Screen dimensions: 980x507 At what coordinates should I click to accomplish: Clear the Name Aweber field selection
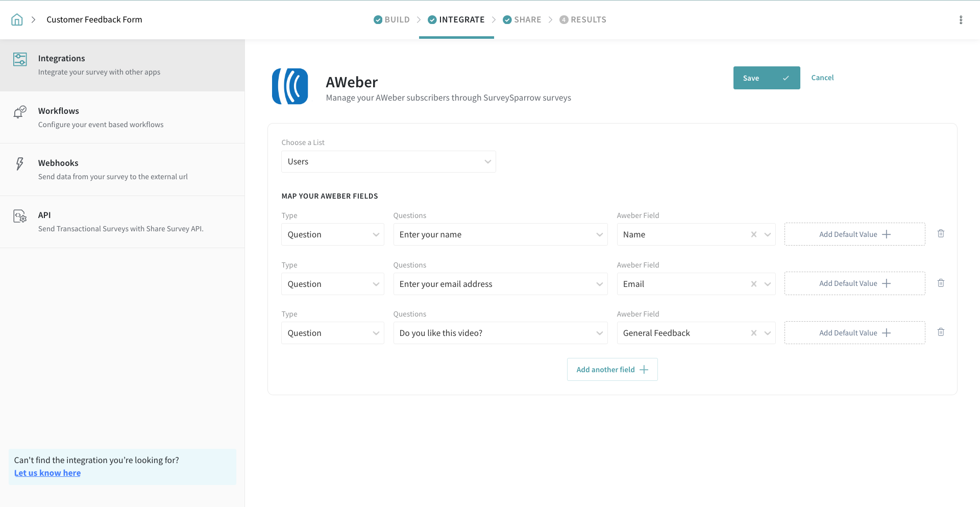coord(753,235)
